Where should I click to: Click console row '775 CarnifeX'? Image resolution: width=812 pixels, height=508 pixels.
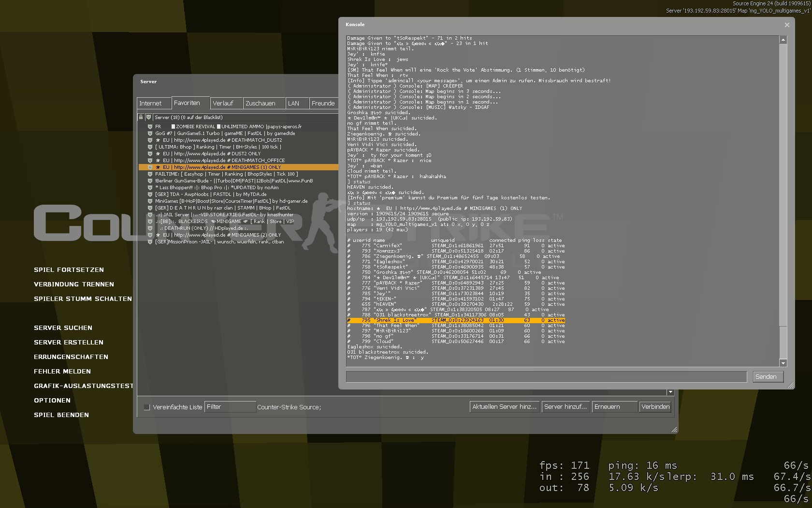point(456,246)
